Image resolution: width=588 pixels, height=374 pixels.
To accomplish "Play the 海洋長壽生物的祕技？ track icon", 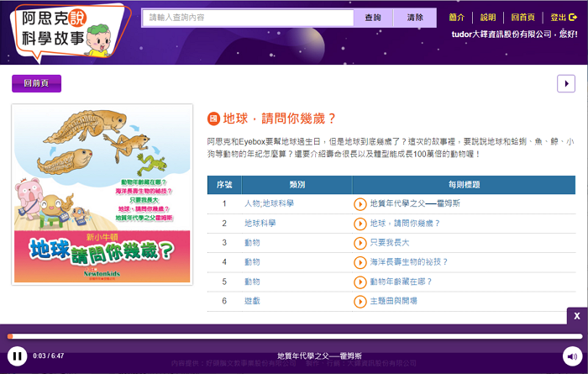I will point(360,262).
